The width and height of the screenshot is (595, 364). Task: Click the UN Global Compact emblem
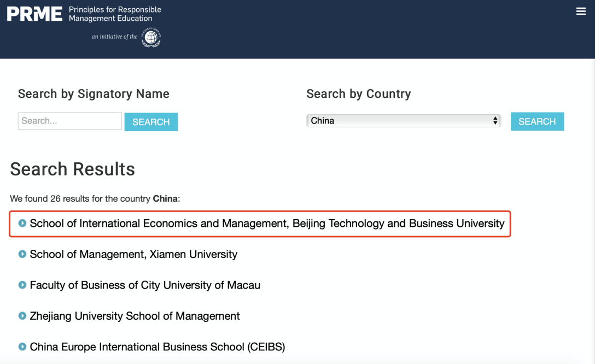[x=151, y=37]
